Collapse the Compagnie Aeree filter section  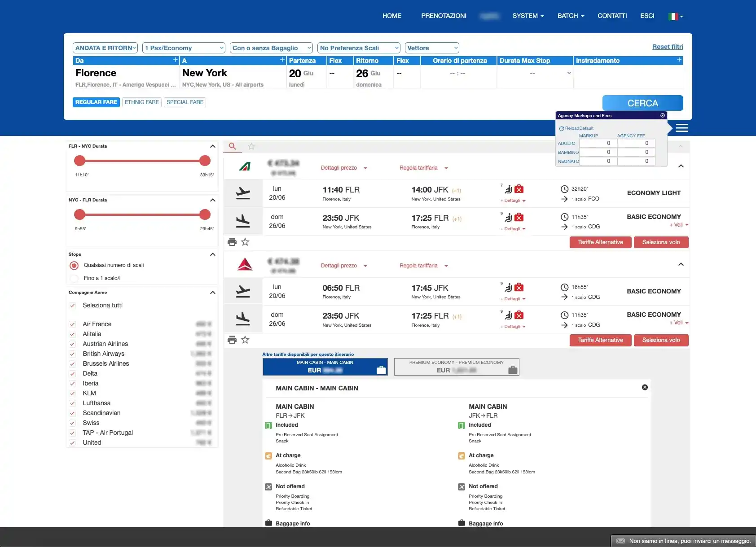pos(213,293)
